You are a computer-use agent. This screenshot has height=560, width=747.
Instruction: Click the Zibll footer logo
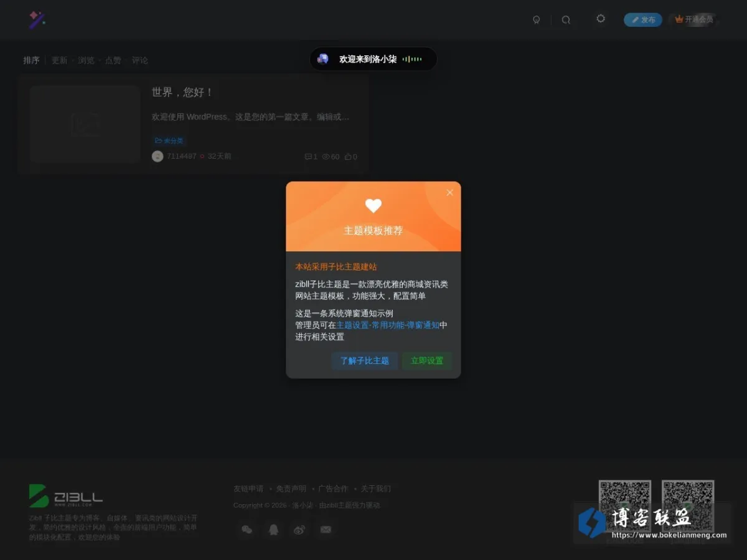[x=65, y=496]
